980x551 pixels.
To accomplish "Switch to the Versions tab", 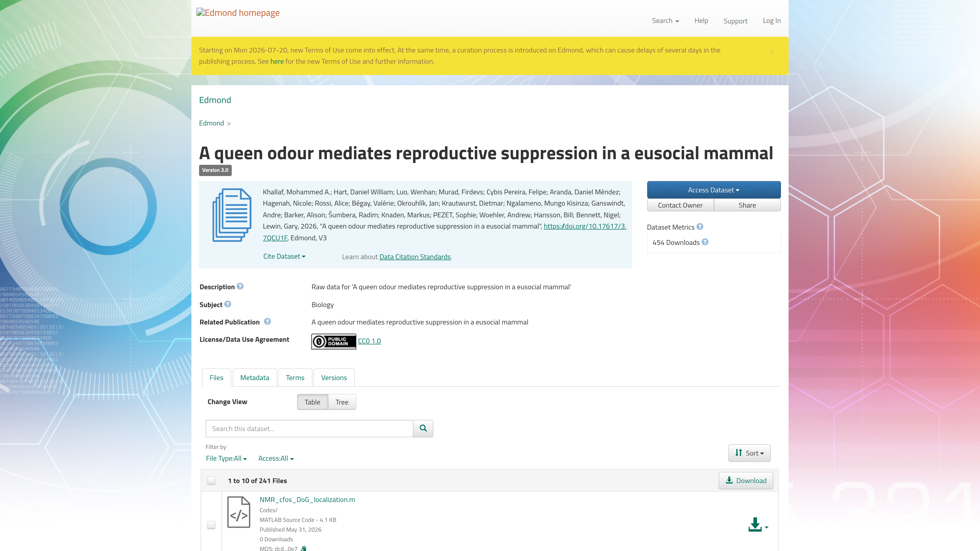I will point(334,378).
